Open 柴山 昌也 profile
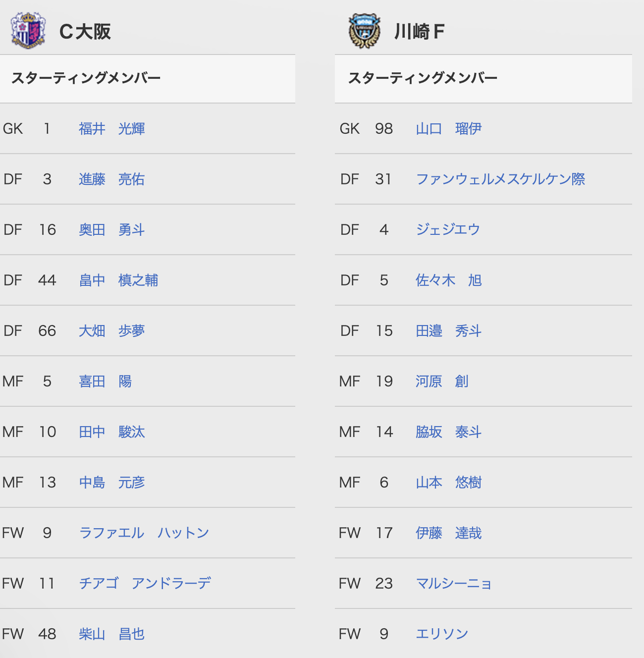 (112, 634)
